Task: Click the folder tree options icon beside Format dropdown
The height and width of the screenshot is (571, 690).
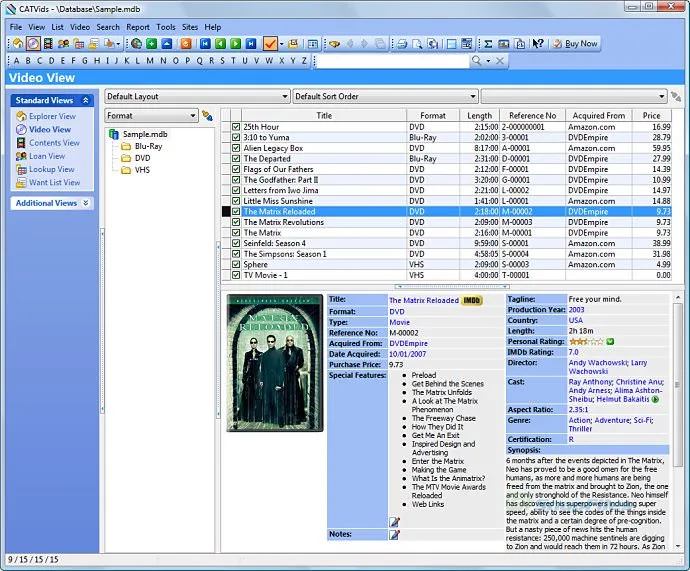Action: pyautogui.click(x=207, y=116)
